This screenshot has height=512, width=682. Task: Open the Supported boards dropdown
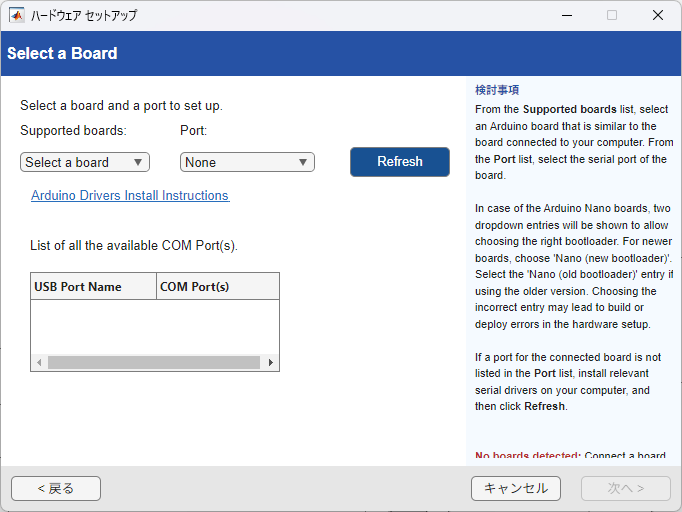click(85, 162)
